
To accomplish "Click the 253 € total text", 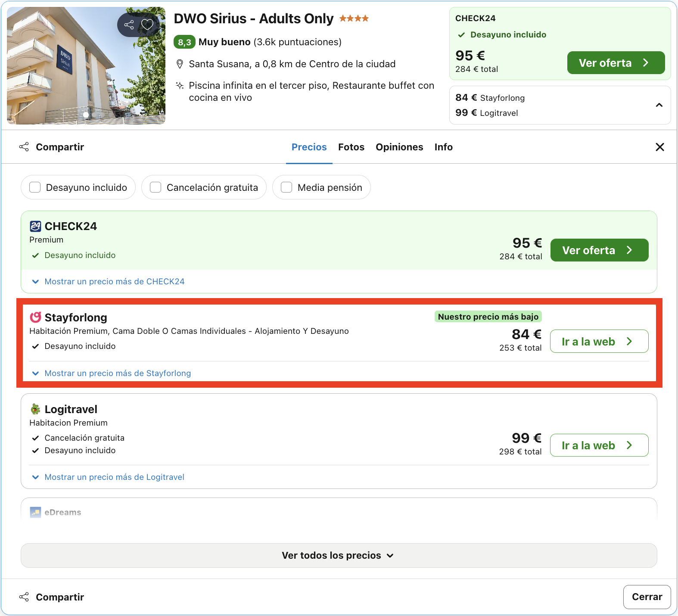I will point(520,348).
